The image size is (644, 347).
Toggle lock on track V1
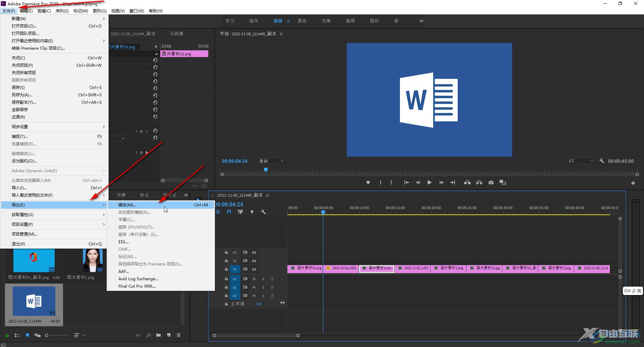pyautogui.click(x=226, y=269)
